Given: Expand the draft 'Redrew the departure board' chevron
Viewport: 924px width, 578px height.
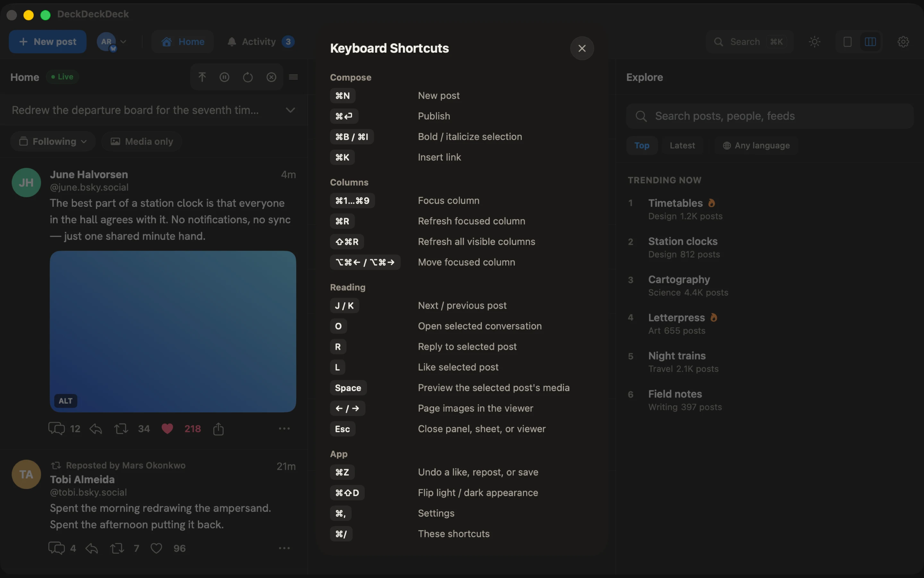Looking at the screenshot, I should pos(290,110).
